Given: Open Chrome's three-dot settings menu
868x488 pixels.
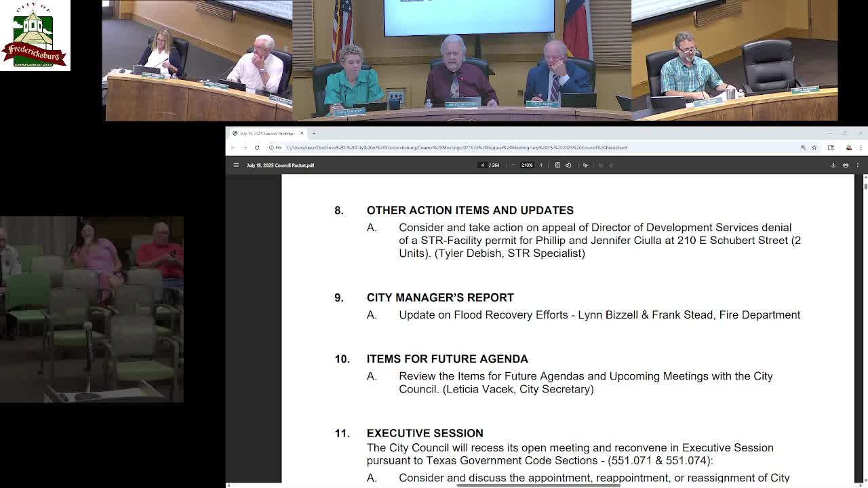Looking at the screenshot, I should click(860, 147).
